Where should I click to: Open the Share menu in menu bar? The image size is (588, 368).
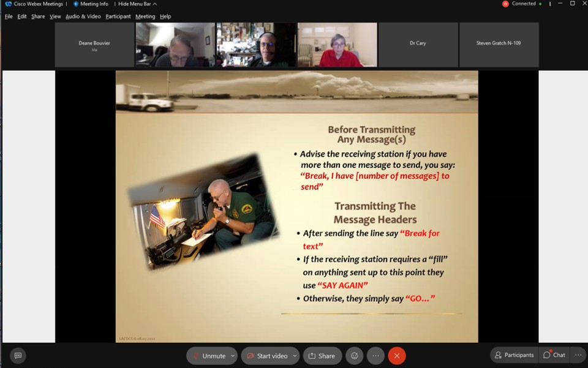[x=38, y=17]
